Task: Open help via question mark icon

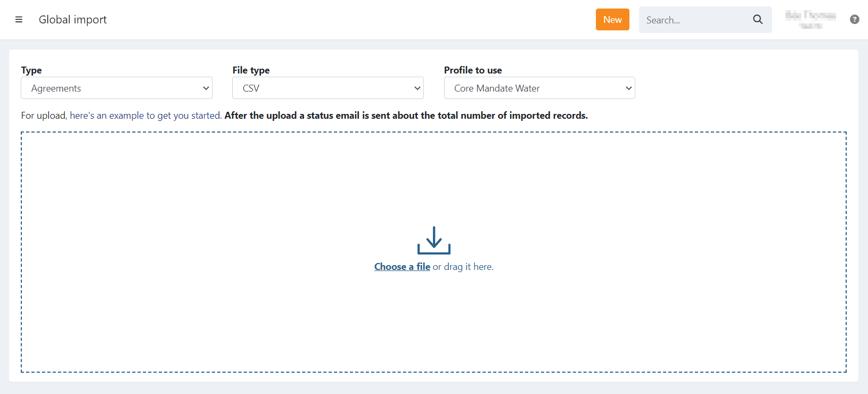Action: click(854, 20)
